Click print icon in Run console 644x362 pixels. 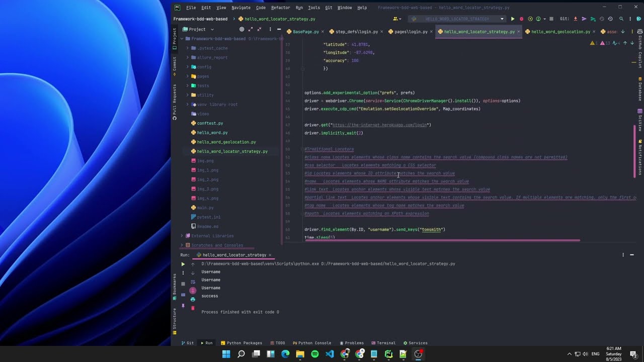[x=193, y=299]
